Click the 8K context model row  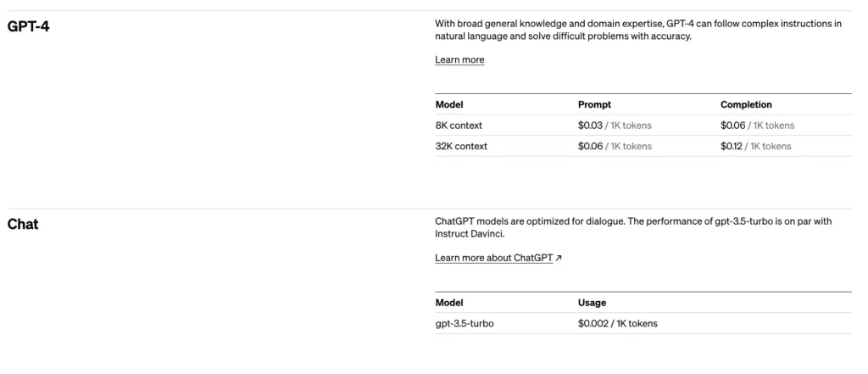(643, 126)
